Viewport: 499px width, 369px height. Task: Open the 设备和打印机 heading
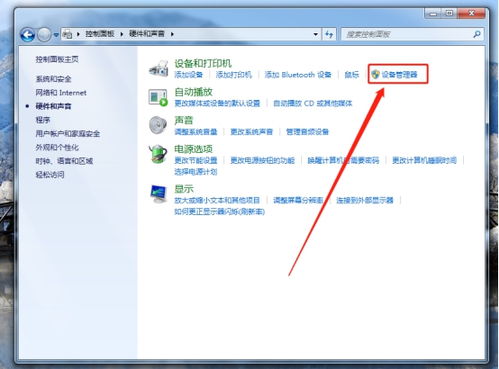coord(203,63)
